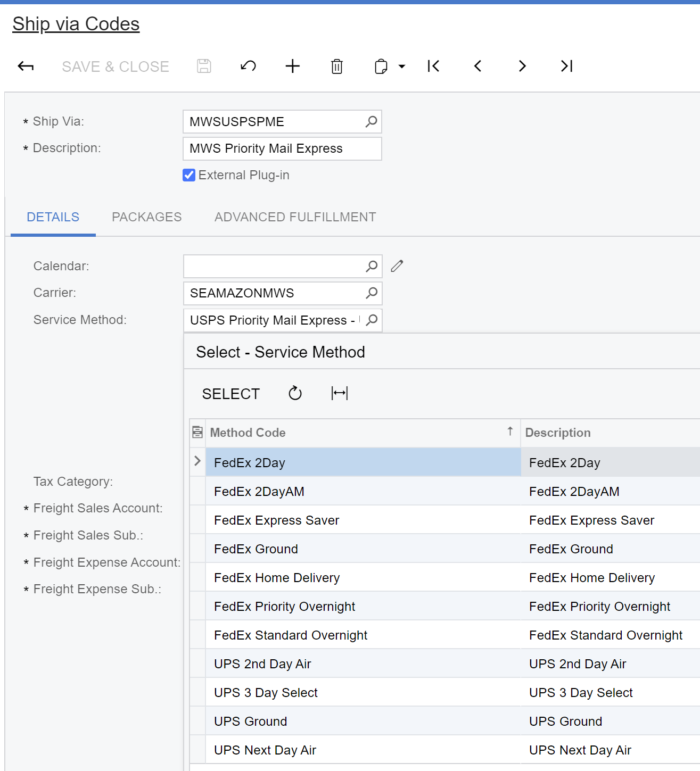The image size is (700, 771).
Task: Select the FedEx Standard Overnight method code
Action: [x=363, y=635]
